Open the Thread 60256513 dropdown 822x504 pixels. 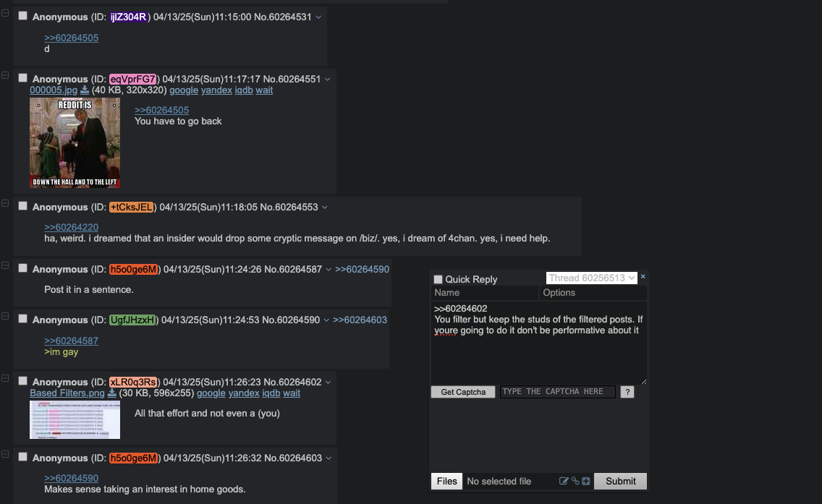pyautogui.click(x=591, y=278)
